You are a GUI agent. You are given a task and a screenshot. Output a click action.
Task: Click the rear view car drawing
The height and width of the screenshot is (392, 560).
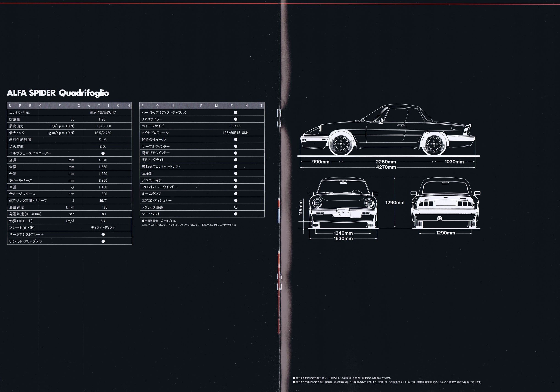[445, 203]
